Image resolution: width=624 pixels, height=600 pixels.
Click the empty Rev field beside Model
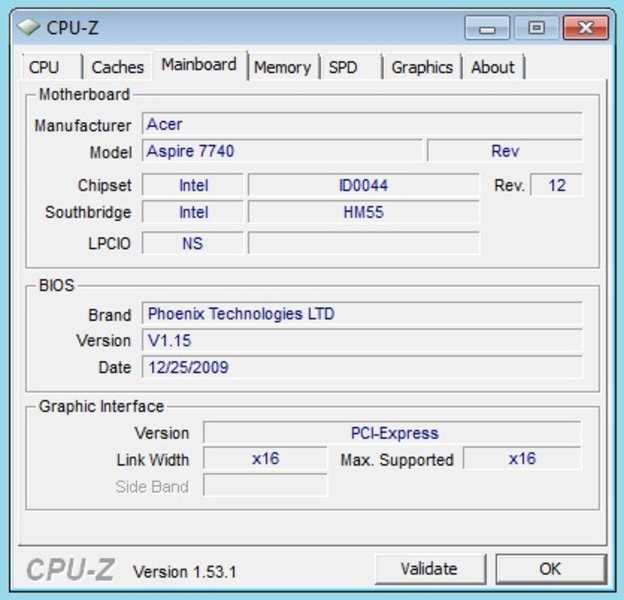click(x=505, y=151)
